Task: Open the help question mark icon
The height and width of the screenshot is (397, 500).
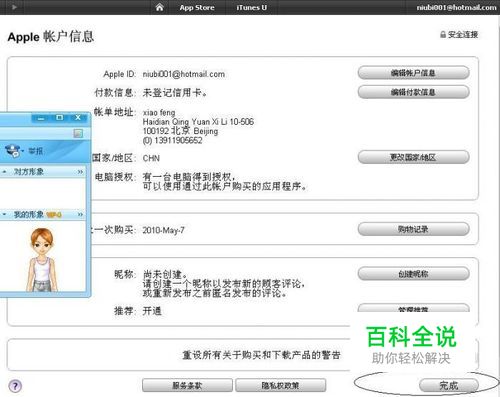Action: coord(15,386)
